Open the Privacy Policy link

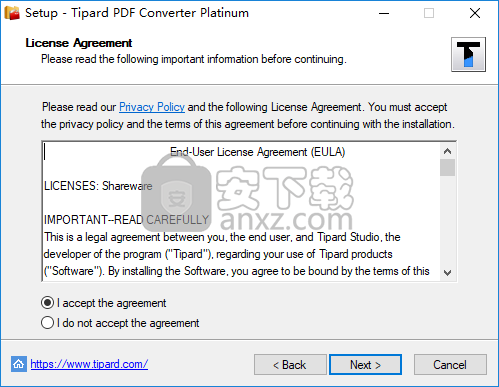tap(152, 107)
